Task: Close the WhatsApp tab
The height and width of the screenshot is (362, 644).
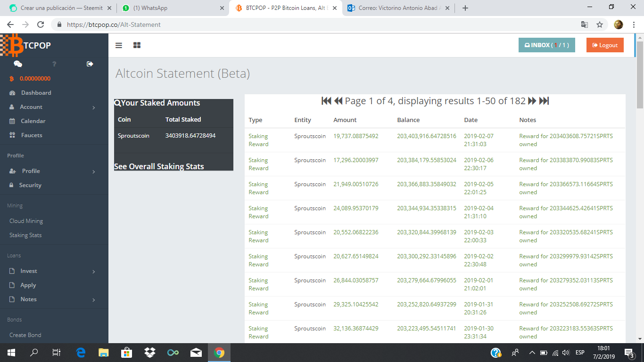Action: [222, 8]
